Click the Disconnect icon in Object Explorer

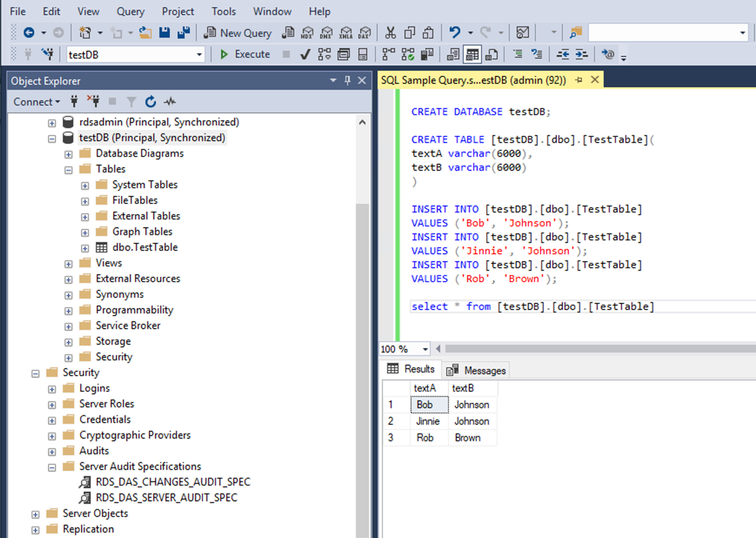pos(93,102)
